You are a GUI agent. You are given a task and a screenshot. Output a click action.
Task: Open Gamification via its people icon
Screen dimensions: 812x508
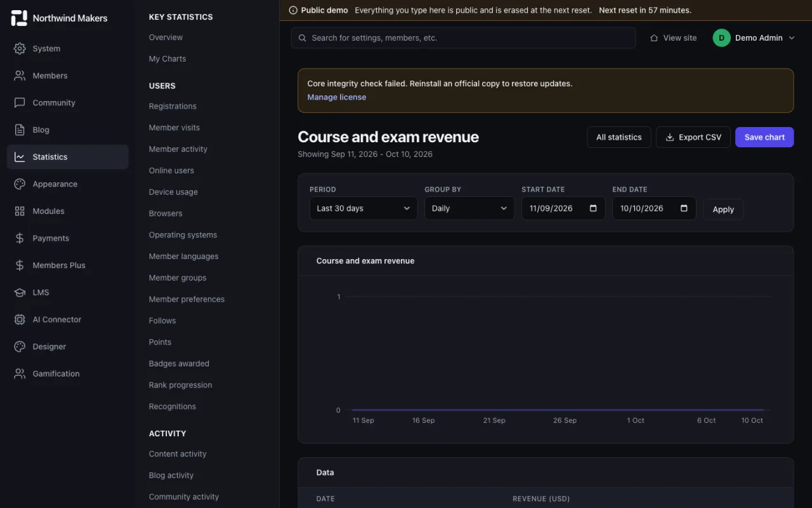point(20,373)
